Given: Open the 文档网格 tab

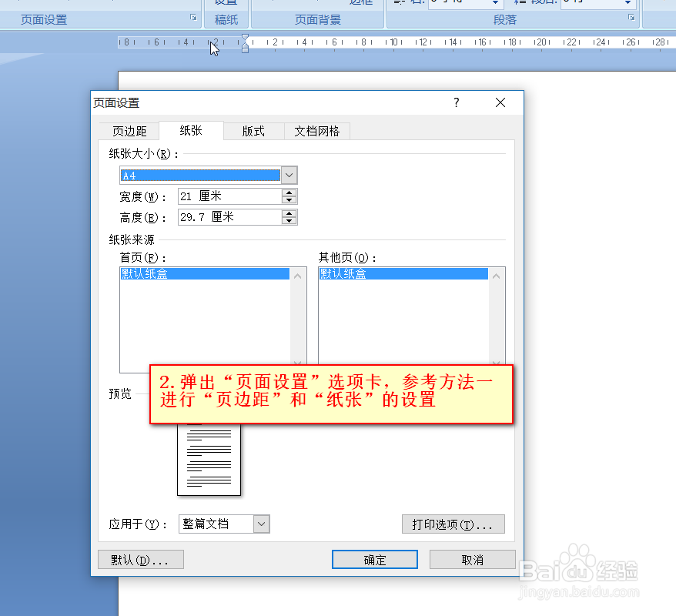Looking at the screenshot, I should [x=318, y=131].
